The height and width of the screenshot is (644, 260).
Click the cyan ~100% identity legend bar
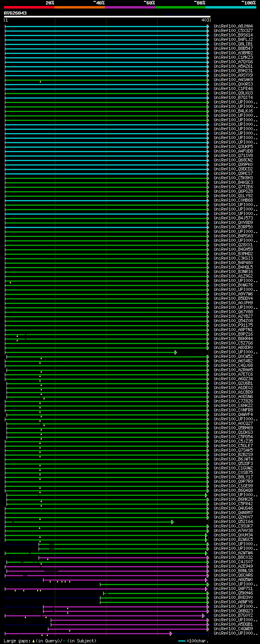click(231, 7)
